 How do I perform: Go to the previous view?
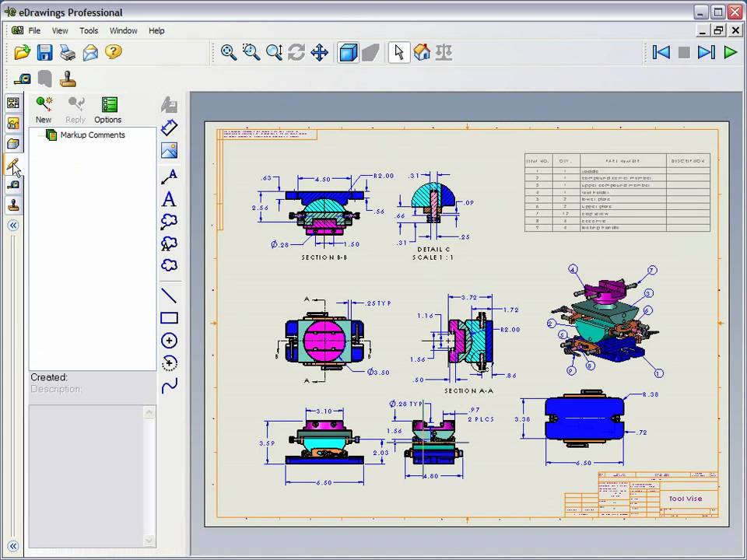(x=661, y=52)
